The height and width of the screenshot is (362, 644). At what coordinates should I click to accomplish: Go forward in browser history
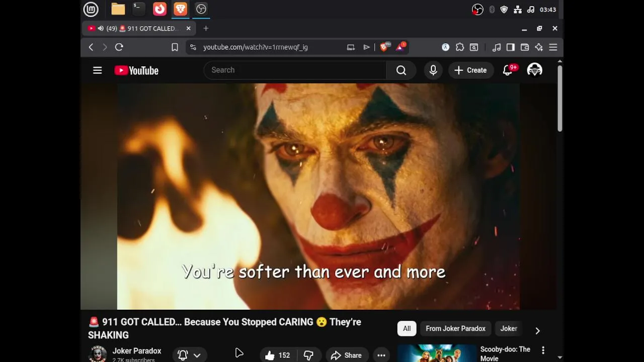105,47
